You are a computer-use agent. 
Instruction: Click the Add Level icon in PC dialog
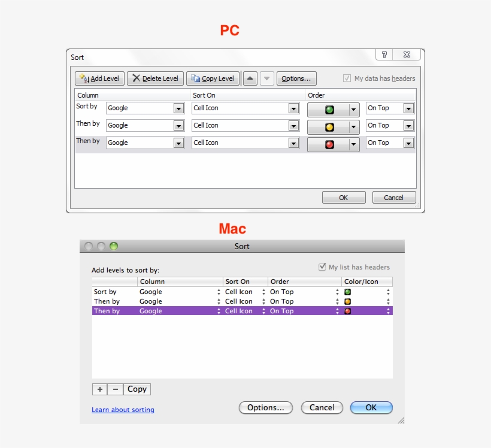pos(83,77)
